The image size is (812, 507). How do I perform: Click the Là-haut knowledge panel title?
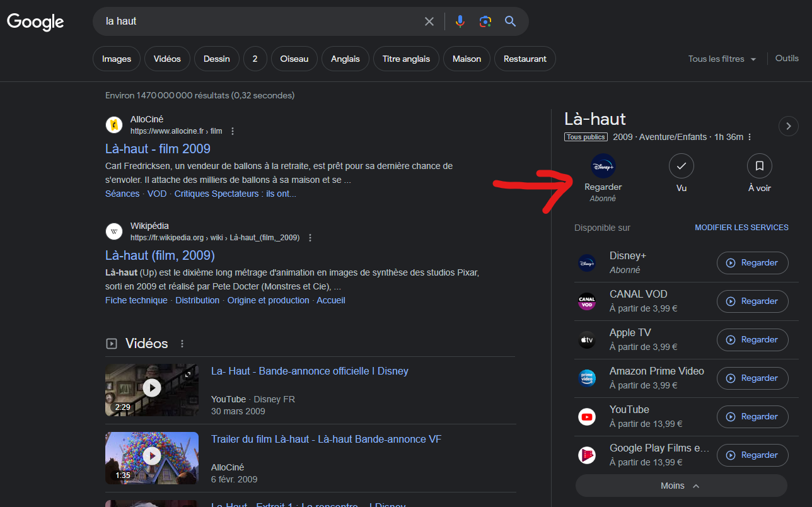(595, 119)
